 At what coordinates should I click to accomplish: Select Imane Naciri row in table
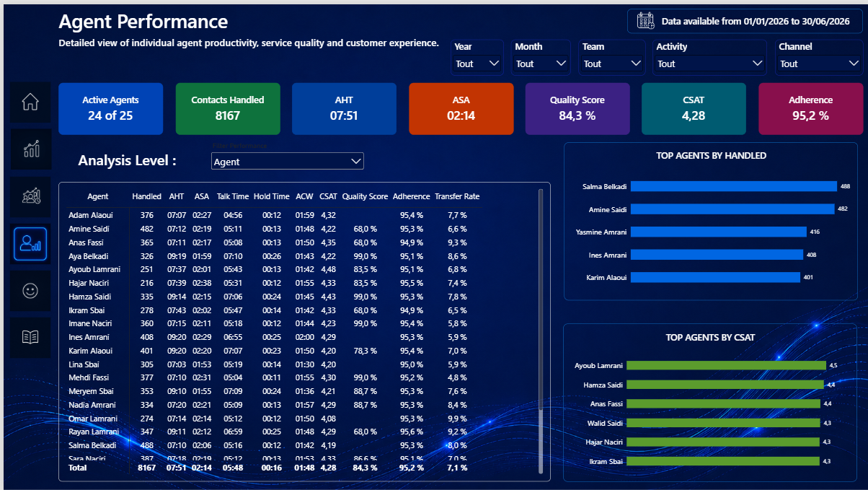pos(274,323)
